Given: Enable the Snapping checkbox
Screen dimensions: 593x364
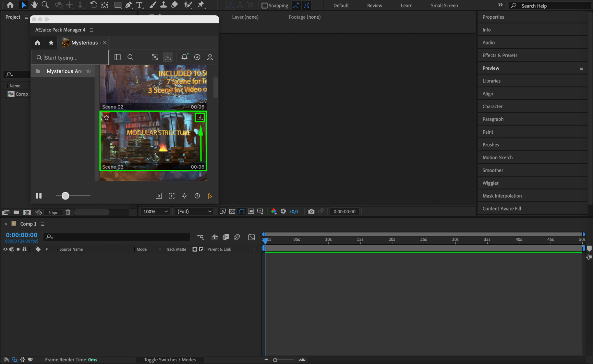Looking at the screenshot, I should point(264,6).
